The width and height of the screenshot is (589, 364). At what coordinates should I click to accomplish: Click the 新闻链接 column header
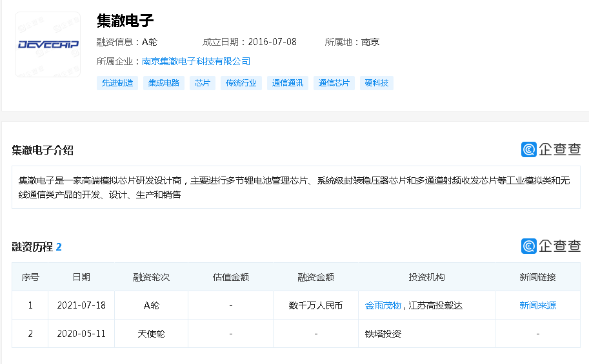click(537, 277)
